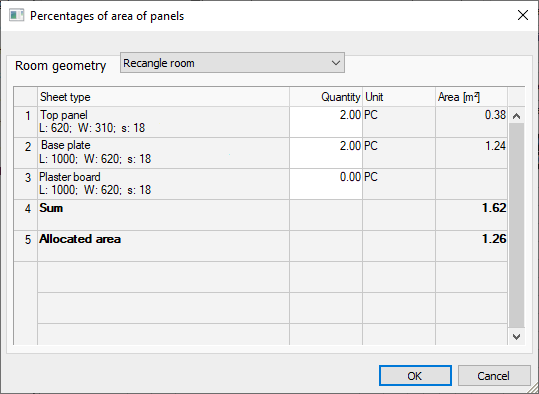Viewport: 539px width, 394px height.
Task: Click the Cancel button
Action: tap(494, 375)
